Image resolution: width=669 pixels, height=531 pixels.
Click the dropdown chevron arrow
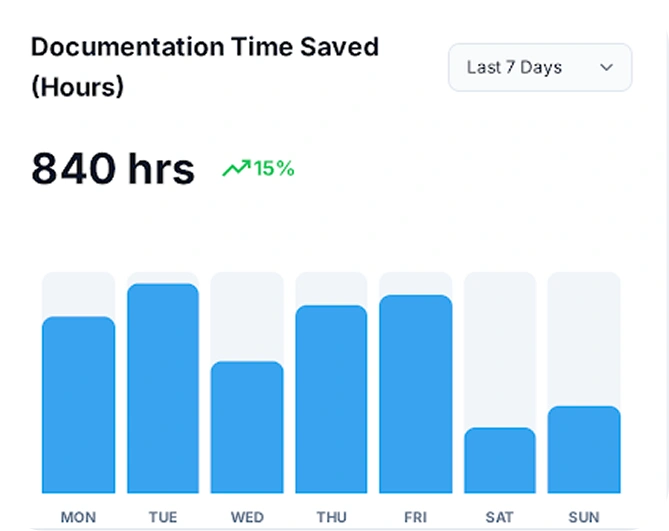(606, 68)
